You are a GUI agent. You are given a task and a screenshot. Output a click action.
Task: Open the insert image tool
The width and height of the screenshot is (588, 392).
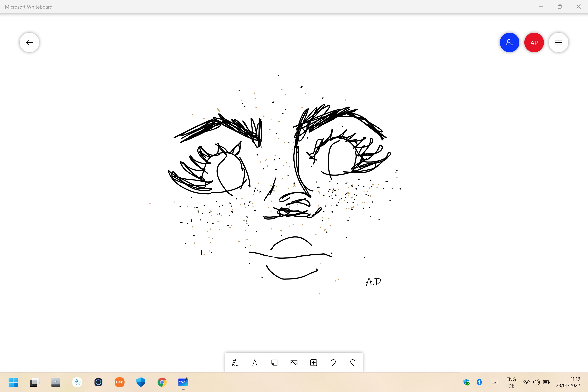tap(294, 363)
